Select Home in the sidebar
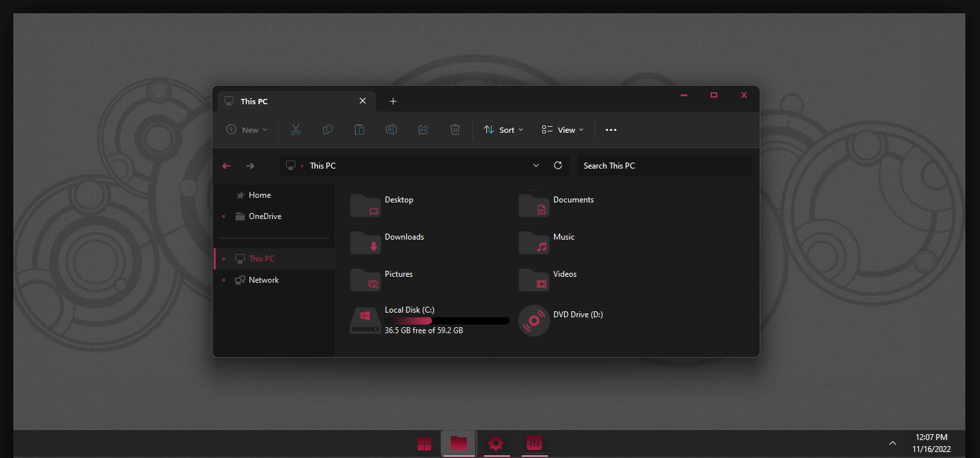980x458 pixels. tap(259, 194)
